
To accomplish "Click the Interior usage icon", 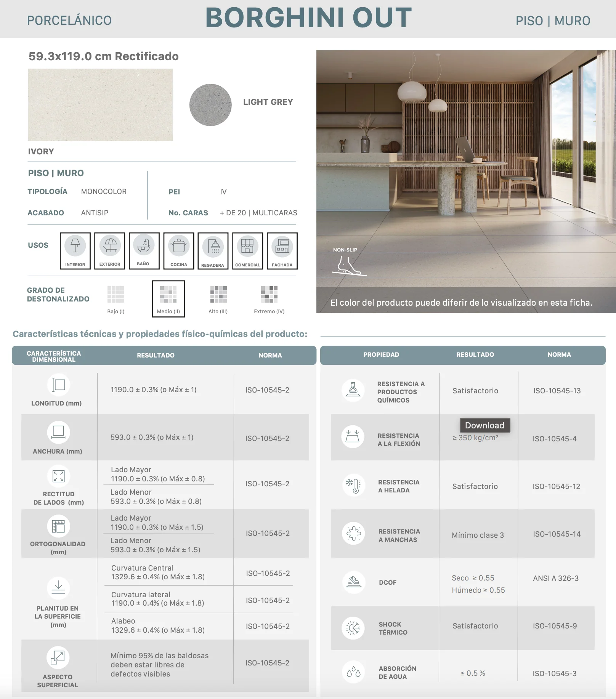I will point(75,251).
